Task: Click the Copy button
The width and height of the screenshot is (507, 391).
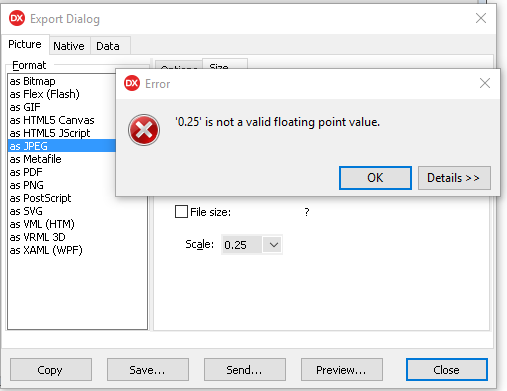Action: [x=51, y=369]
